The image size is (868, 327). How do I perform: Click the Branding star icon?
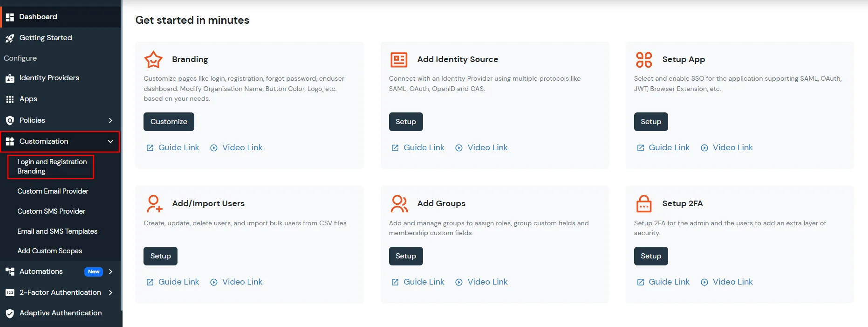point(154,59)
